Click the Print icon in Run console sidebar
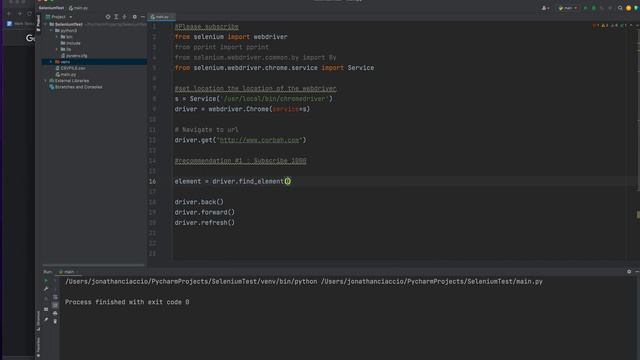The image size is (640, 360). pos(55,313)
